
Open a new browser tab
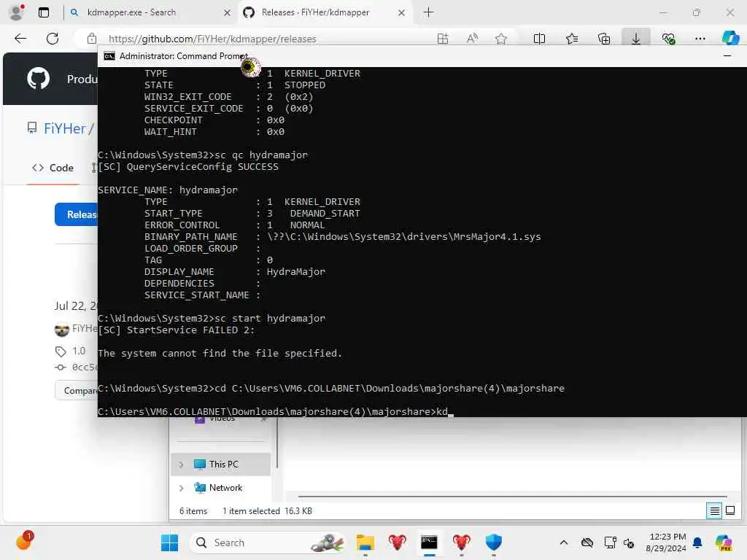pyautogui.click(x=428, y=12)
